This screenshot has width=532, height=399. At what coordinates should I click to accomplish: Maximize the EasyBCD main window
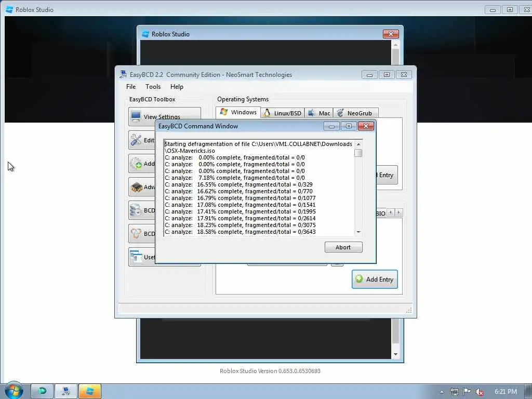coord(387,75)
